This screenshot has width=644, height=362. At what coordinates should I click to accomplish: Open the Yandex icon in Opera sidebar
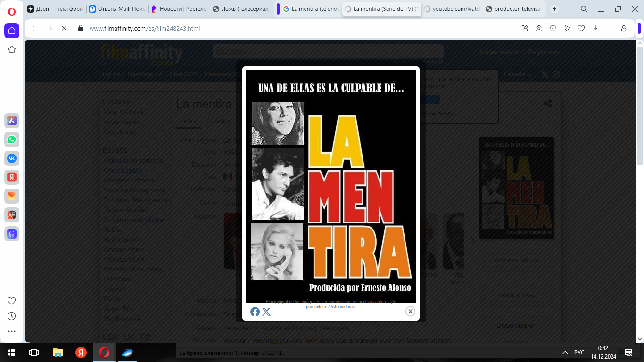tap(12, 177)
